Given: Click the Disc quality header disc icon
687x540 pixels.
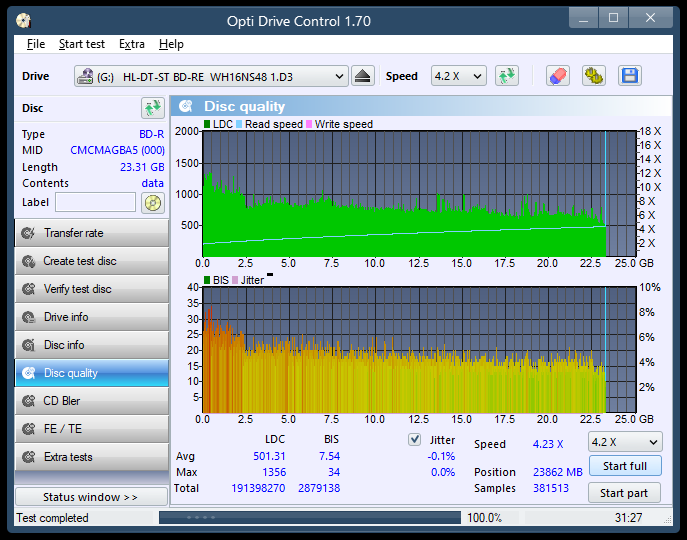Looking at the screenshot, I should point(186,106).
